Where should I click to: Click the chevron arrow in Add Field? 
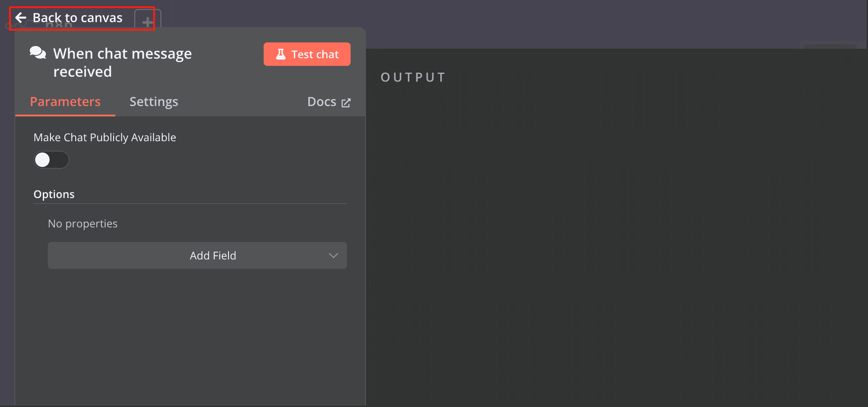333,255
